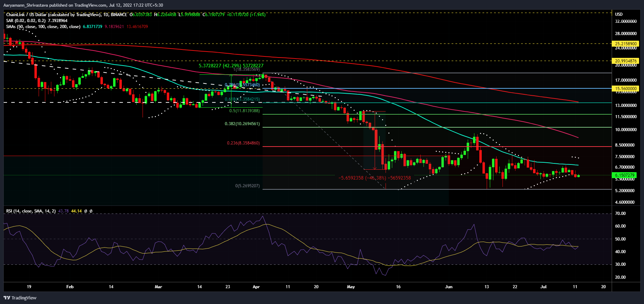Screen dimensions: 644x304
Task: Click the yellow 20.9934876 price label
Action: pos(625,61)
